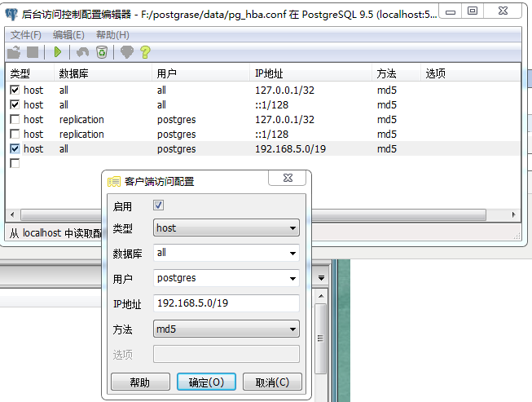Click the undo arrow toolbar icon
Screen dimensions: 532x402
click(x=82, y=52)
